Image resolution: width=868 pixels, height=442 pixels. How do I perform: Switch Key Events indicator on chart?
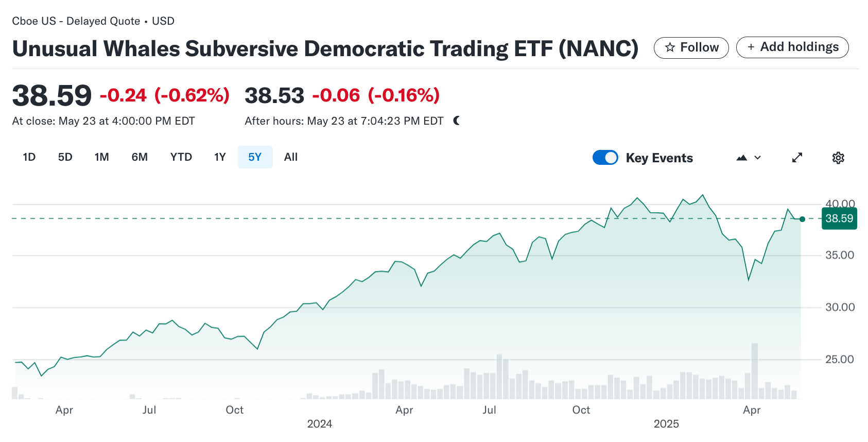coord(605,157)
